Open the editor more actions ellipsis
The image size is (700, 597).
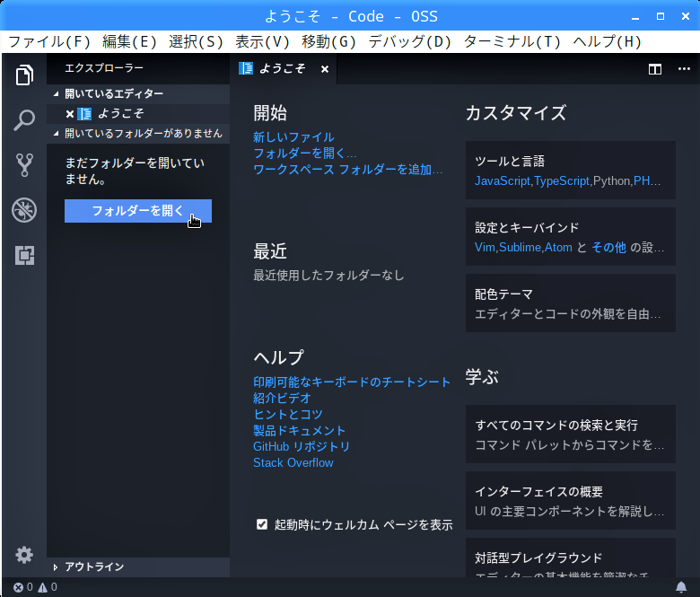(684, 69)
